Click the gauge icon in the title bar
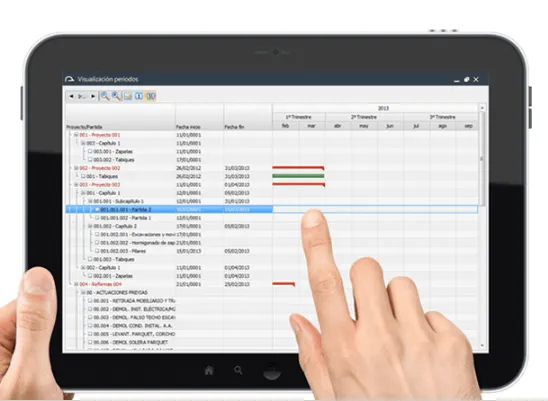Screen dimensions: 548x401 (70, 79)
